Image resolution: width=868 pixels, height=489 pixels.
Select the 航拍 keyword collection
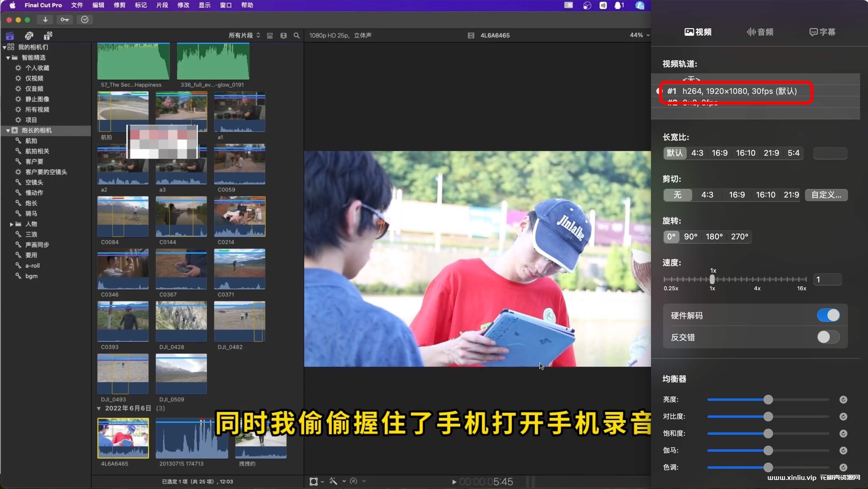pyautogui.click(x=31, y=141)
